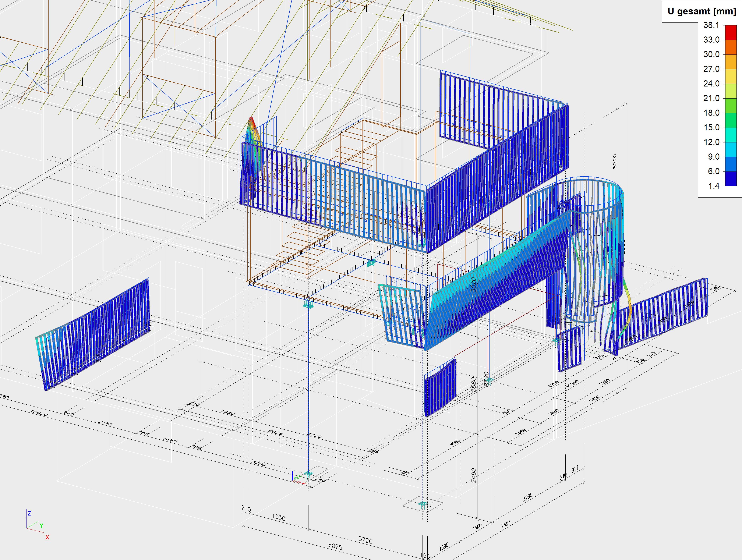Click the dark blue legend swatch above 1.4
The image size is (742, 560).
coord(731,179)
